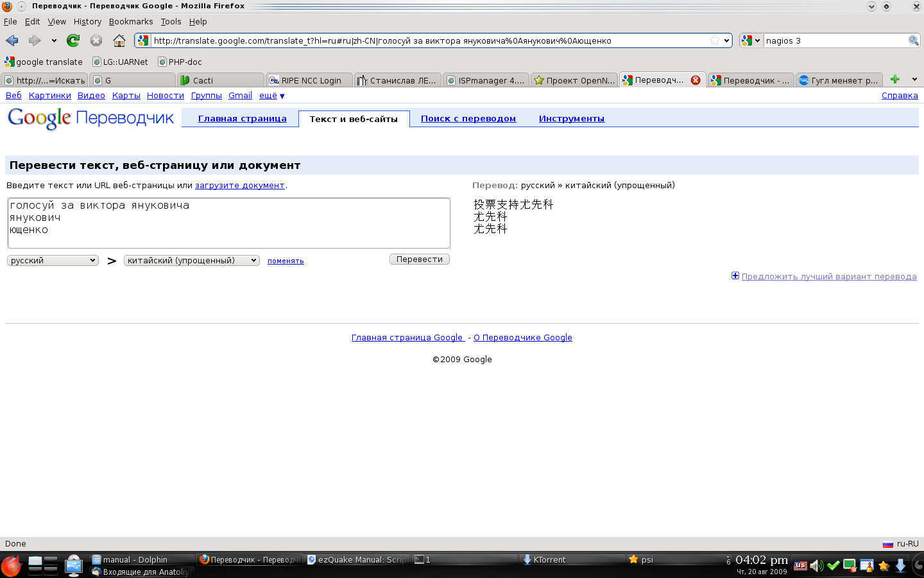This screenshot has width=924, height=578.
Task: Open the list-all-tabs dropdown arrow
Action: coord(914,80)
